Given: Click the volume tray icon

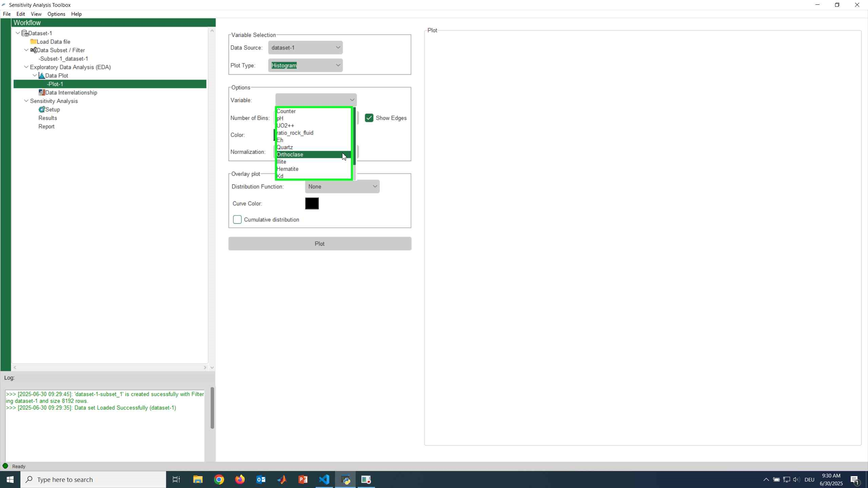Looking at the screenshot, I should tap(796, 480).
